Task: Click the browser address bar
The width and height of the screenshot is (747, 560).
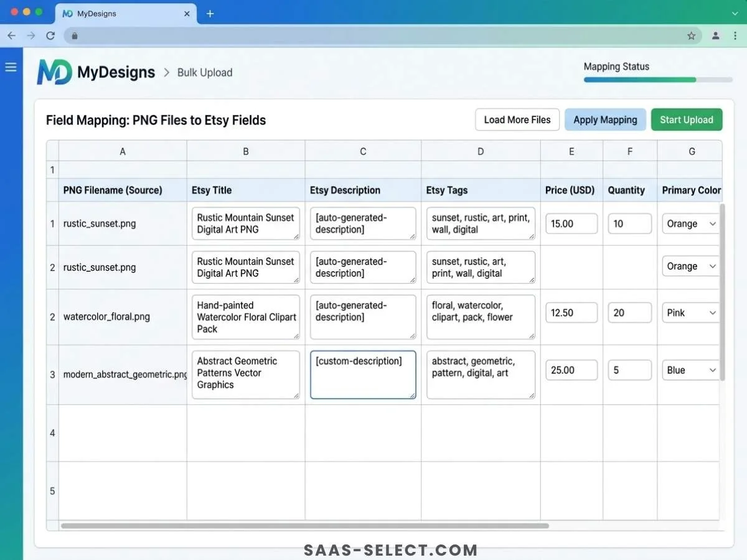Action: pos(383,36)
